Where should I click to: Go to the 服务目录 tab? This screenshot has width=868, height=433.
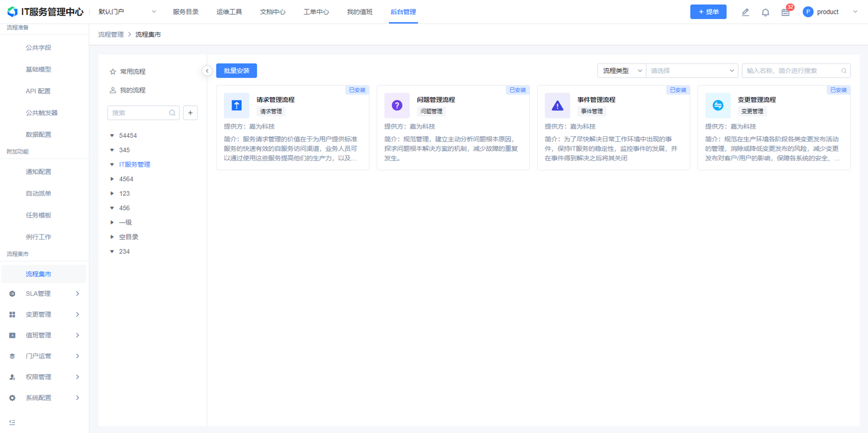click(x=185, y=12)
